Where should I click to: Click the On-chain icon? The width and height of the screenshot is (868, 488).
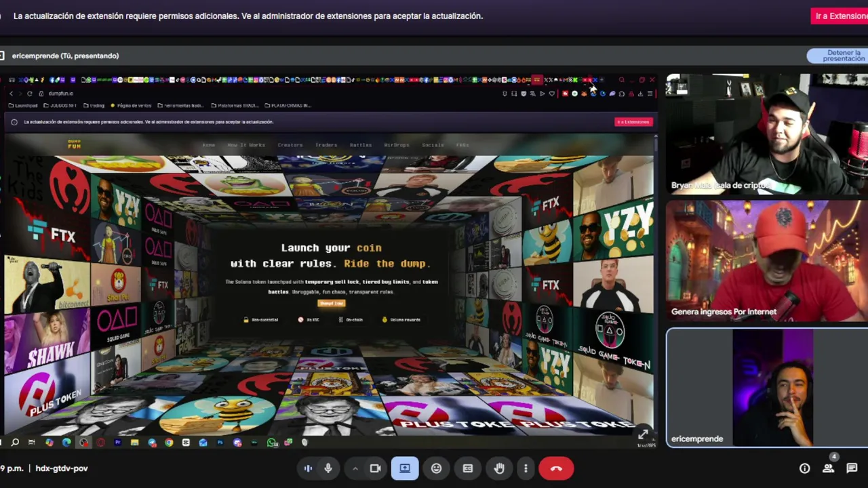pos(340,320)
